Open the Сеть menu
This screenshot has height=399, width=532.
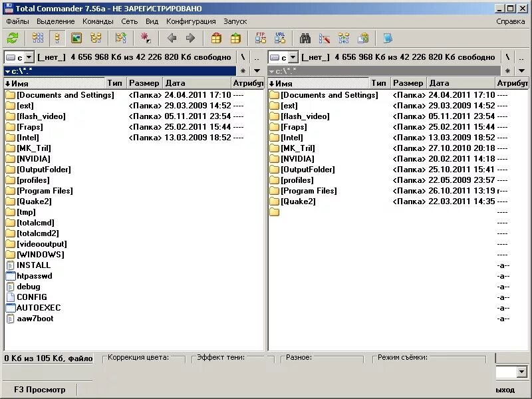click(129, 21)
